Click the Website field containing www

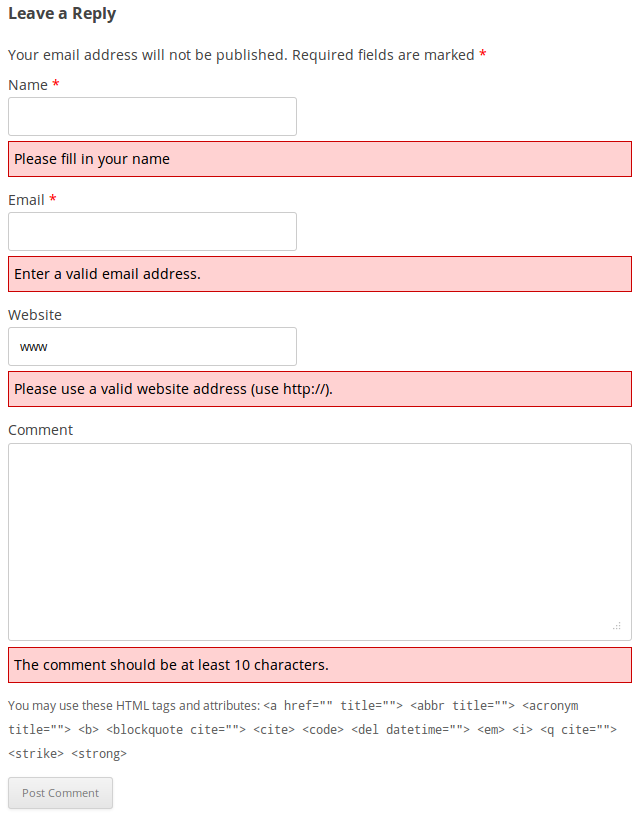[152, 347]
